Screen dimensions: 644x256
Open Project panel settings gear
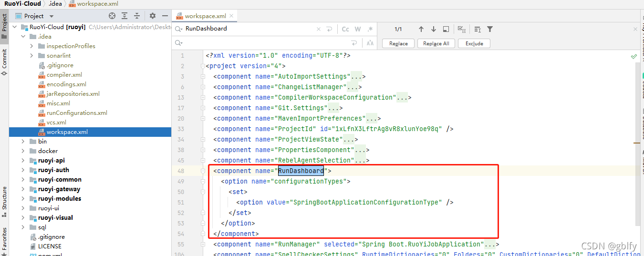[153, 16]
